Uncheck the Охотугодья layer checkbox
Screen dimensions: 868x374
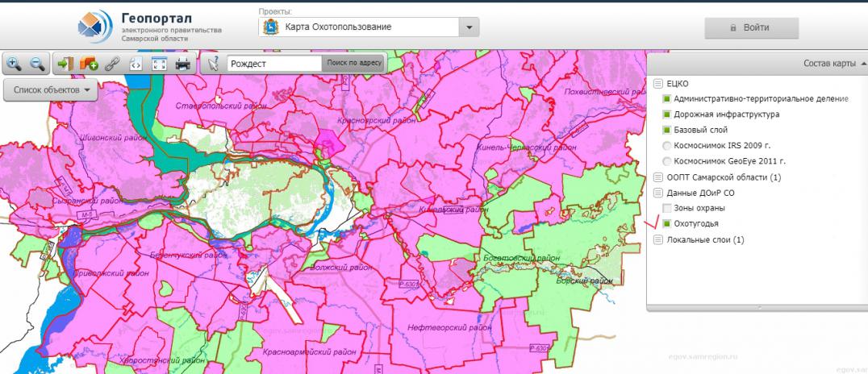click(668, 223)
